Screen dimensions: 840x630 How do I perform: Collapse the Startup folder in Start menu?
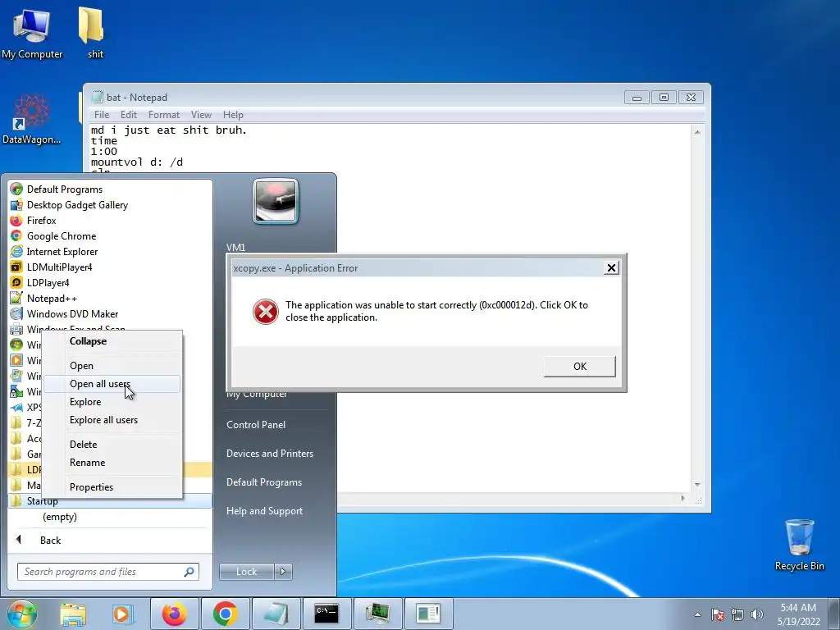(x=110, y=501)
